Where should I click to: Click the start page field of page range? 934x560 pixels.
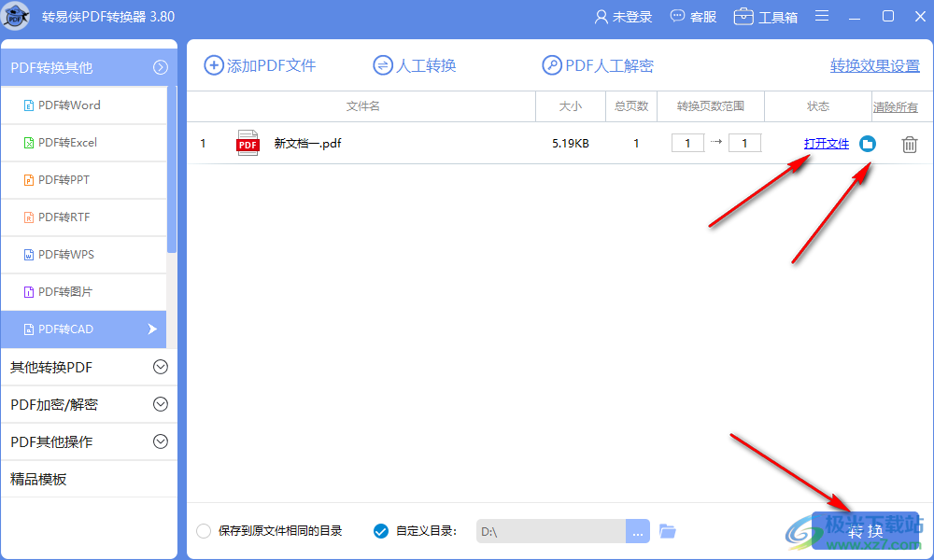click(687, 143)
